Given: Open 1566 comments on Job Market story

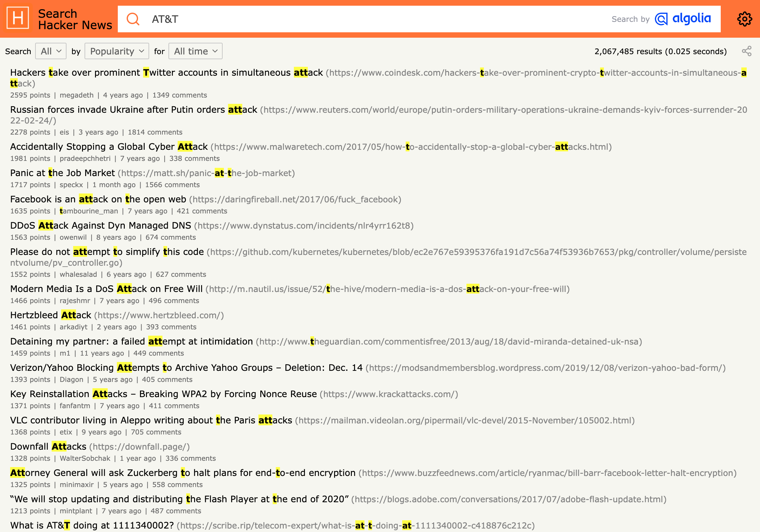Looking at the screenshot, I should [x=173, y=185].
